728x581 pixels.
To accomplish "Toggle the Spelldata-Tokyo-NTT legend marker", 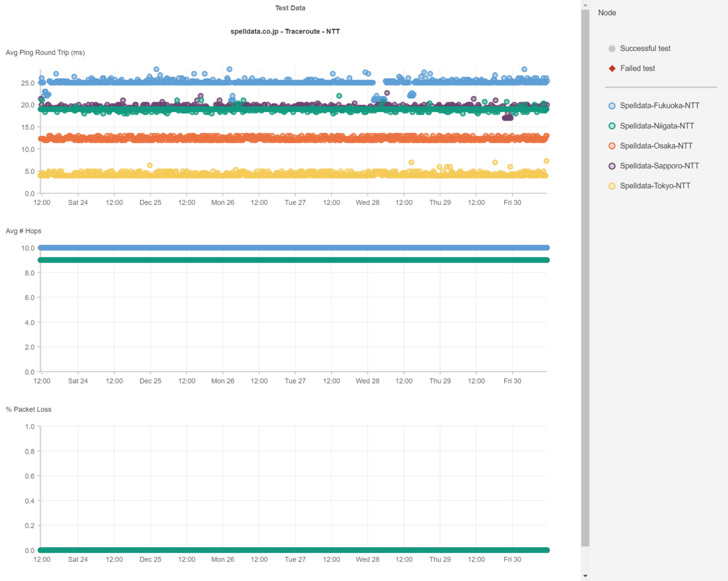I will coord(612,186).
